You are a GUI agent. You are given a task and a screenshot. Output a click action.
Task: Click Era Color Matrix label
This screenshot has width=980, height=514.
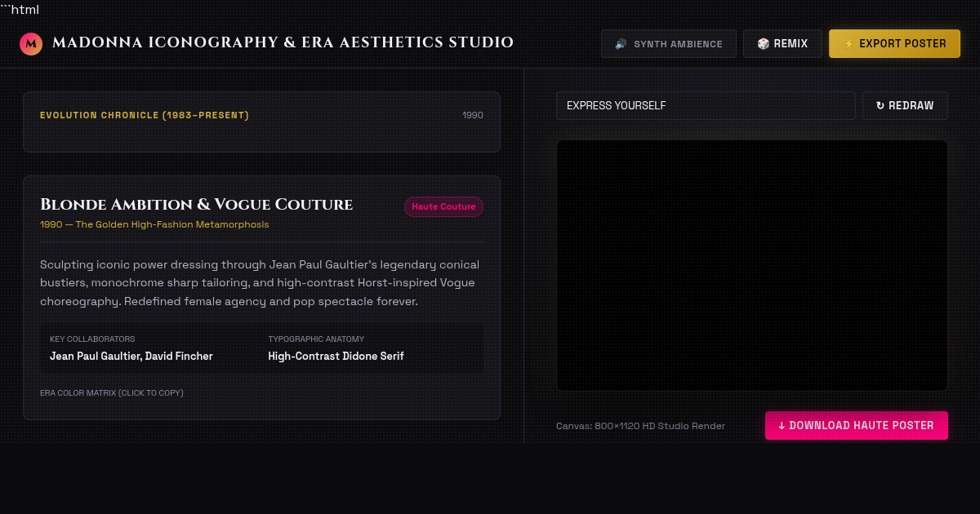point(112,393)
